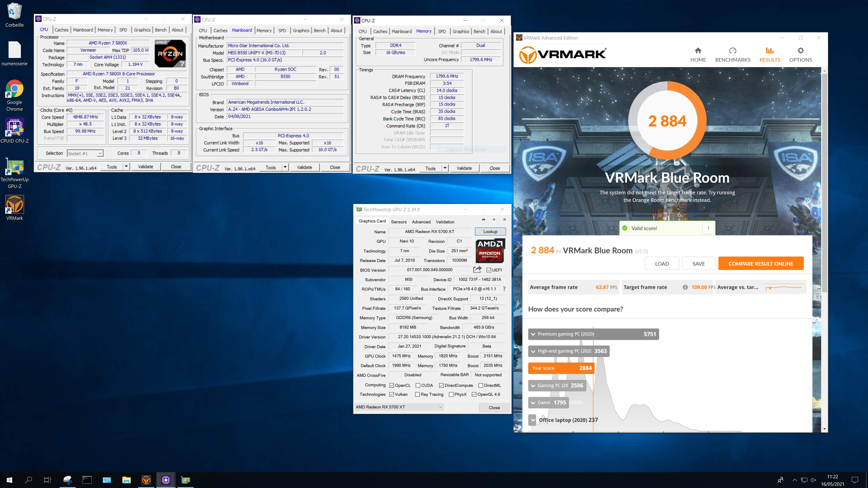Image resolution: width=868 pixels, height=488 pixels.
Task: Open File Explorer from taskbar
Action: 126,480
